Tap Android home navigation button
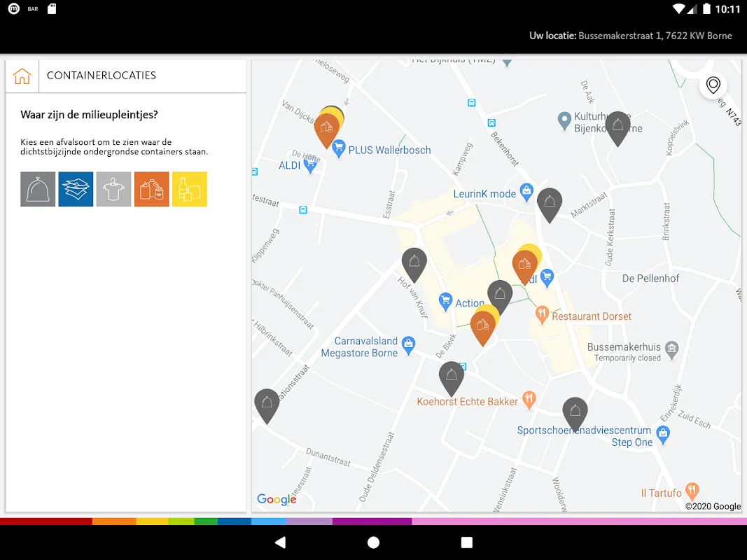This screenshot has height=560, width=747. pos(374,542)
